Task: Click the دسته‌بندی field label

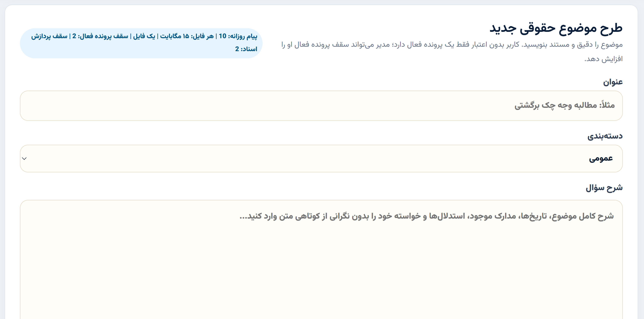Action: click(x=605, y=136)
